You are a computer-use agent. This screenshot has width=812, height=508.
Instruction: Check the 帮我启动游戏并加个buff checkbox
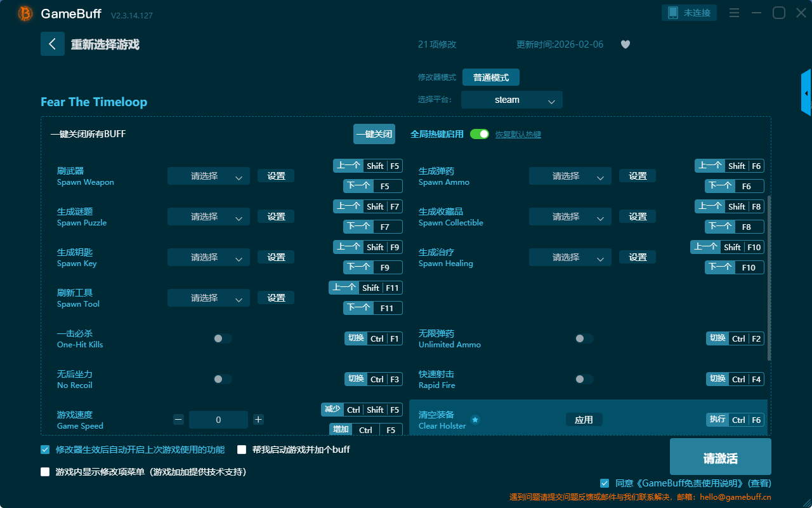242,450
